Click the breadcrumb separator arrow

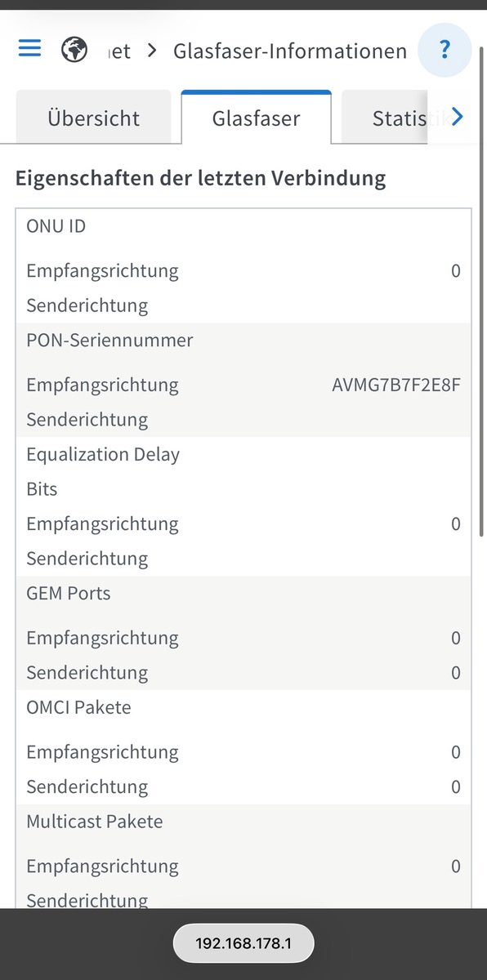tap(152, 51)
